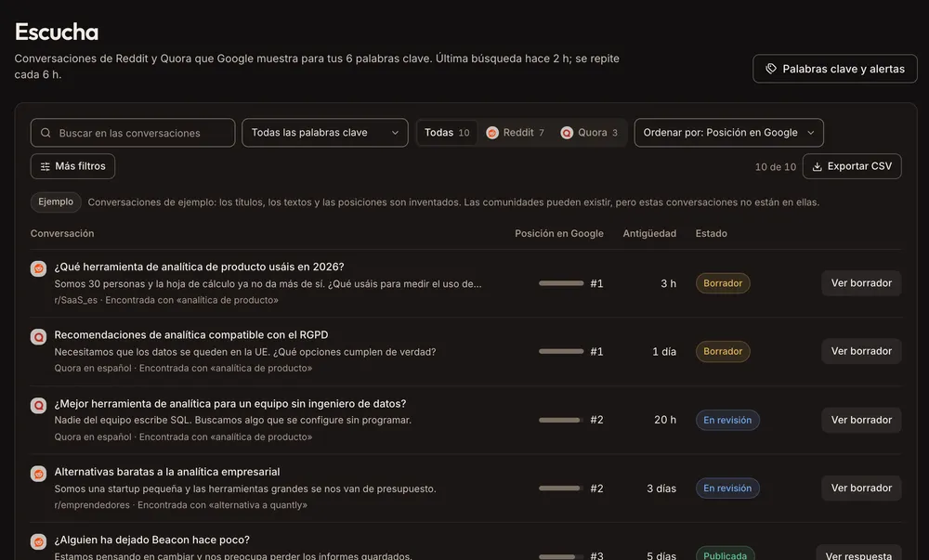
Task: Ver borrador for ¿Qué herramienta de analítica row
Action: pos(861,283)
